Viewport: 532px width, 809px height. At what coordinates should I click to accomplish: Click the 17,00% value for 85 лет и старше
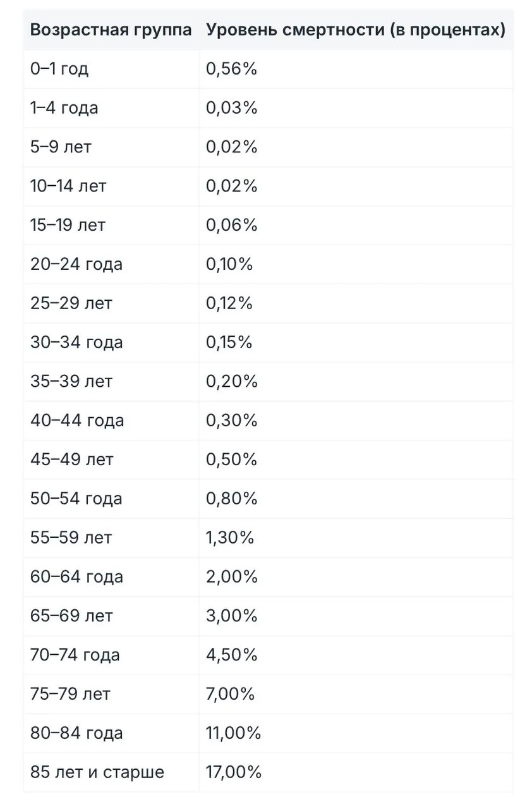[233, 772]
